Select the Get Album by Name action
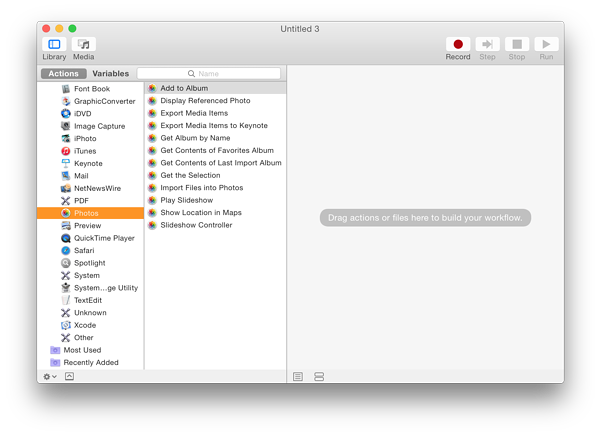601x436 pixels. 215,138
